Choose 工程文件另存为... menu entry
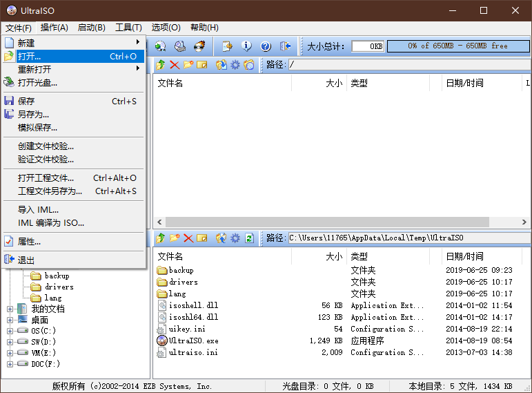Screen dimensions: 532x393 click(x=74, y=191)
